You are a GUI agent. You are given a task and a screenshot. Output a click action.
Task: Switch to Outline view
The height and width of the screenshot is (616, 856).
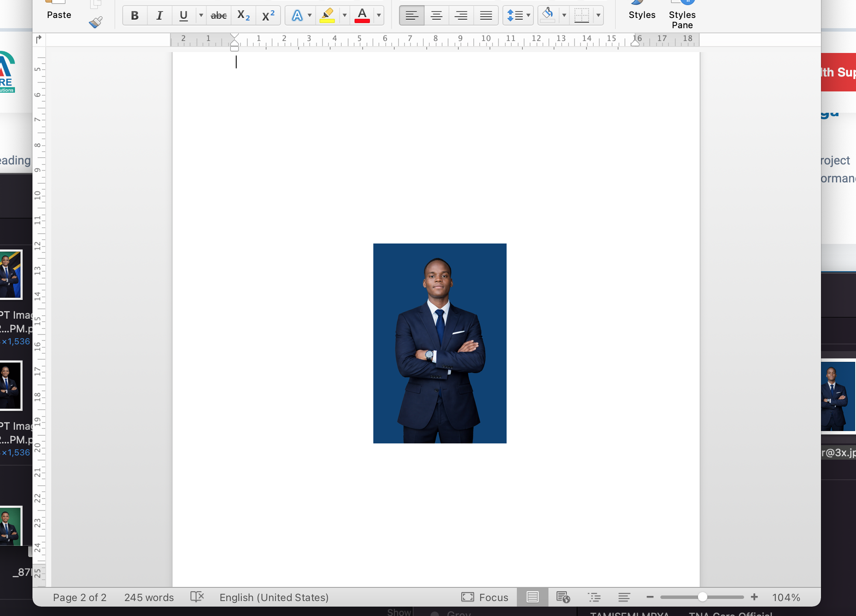point(594,597)
